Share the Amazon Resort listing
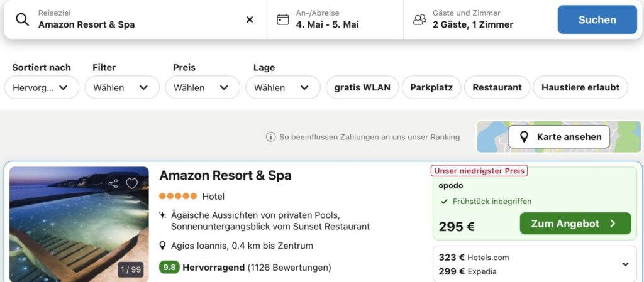The image size is (644, 282). pos(113,183)
